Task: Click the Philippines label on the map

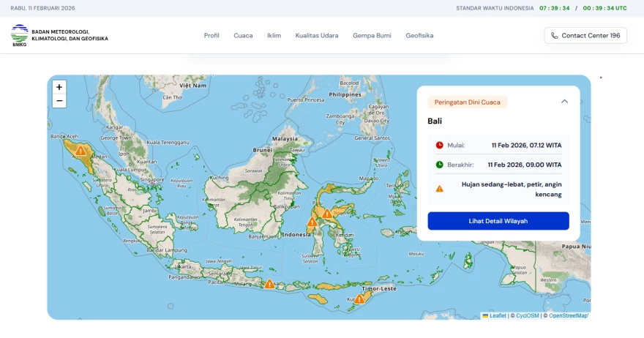Action: pyautogui.click(x=345, y=94)
